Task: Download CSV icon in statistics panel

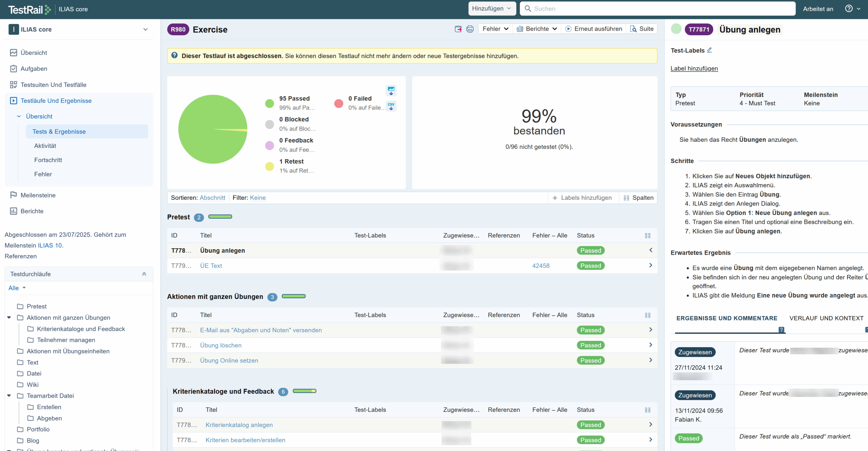Action: (x=391, y=106)
